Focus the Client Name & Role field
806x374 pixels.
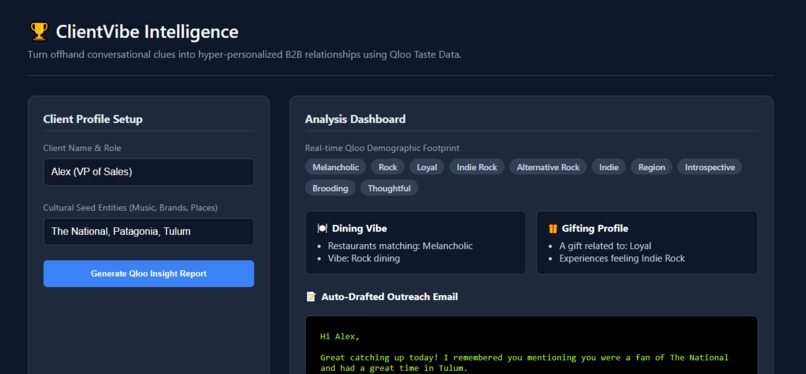pyautogui.click(x=149, y=172)
